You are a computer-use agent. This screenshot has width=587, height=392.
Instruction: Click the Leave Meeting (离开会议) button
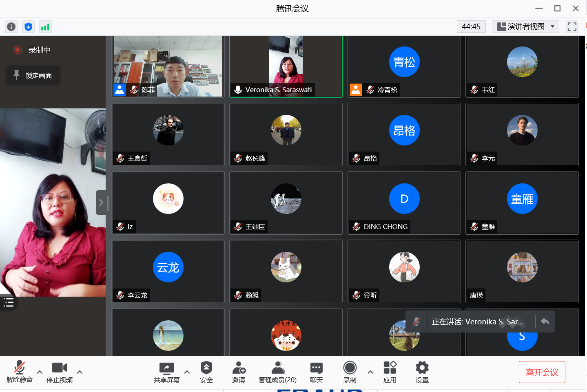click(x=542, y=372)
